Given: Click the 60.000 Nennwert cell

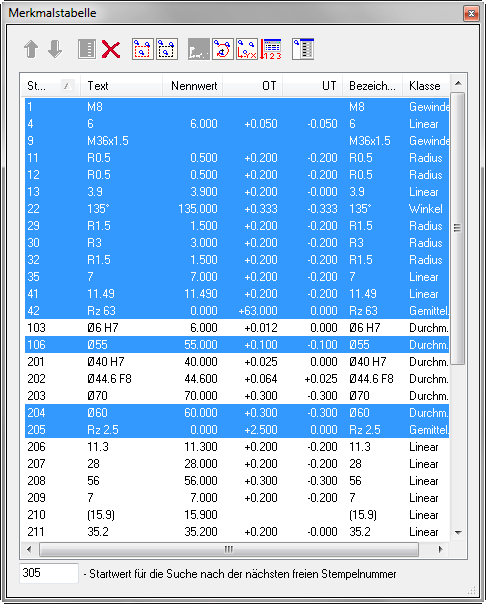Looking at the screenshot, I should pos(201,413).
